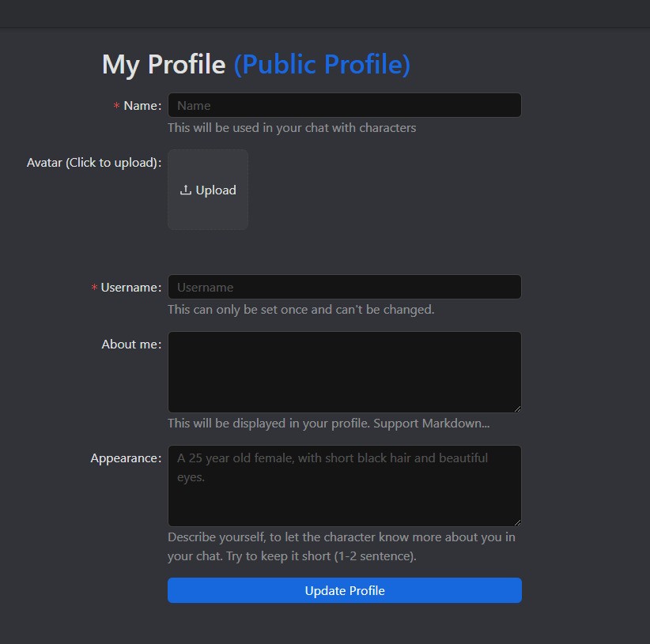650x644 pixels.
Task: Click the hint about chat with characters
Action: point(292,127)
